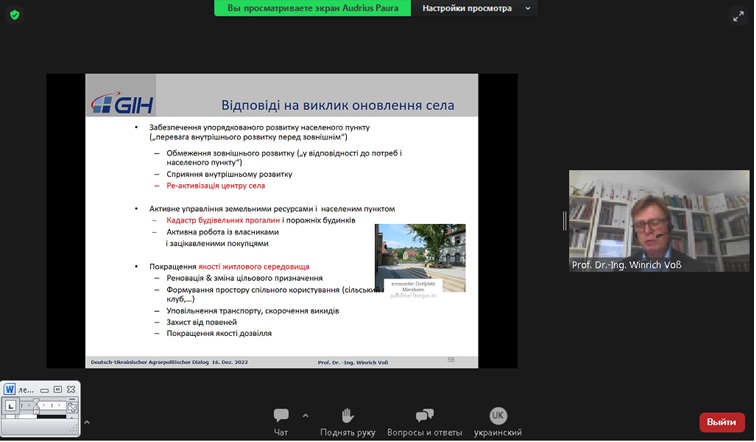Click the green screen sharing banner for Audrius Paura
The height and width of the screenshot is (442, 756).
click(x=312, y=8)
